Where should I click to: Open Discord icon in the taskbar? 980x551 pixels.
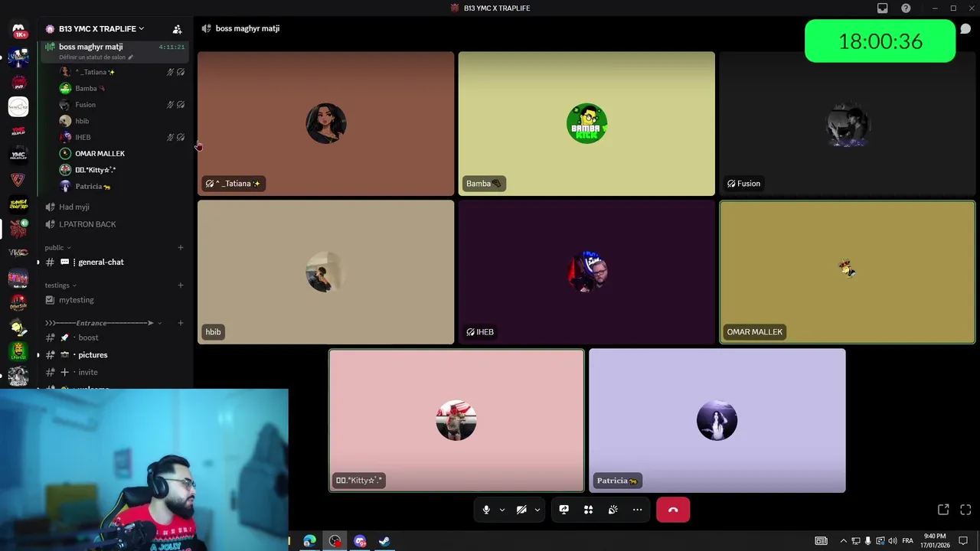click(360, 541)
